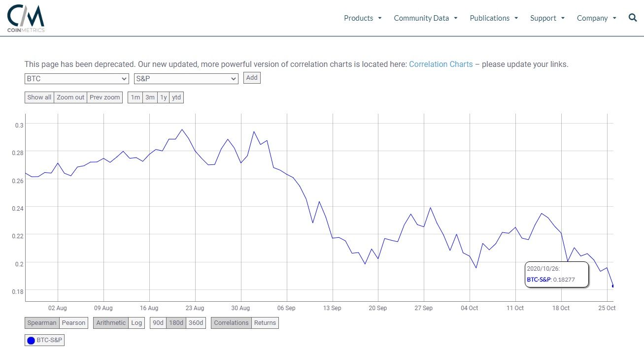The width and height of the screenshot is (644, 350).
Task: Click the Zoom out button
Action: point(70,97)
